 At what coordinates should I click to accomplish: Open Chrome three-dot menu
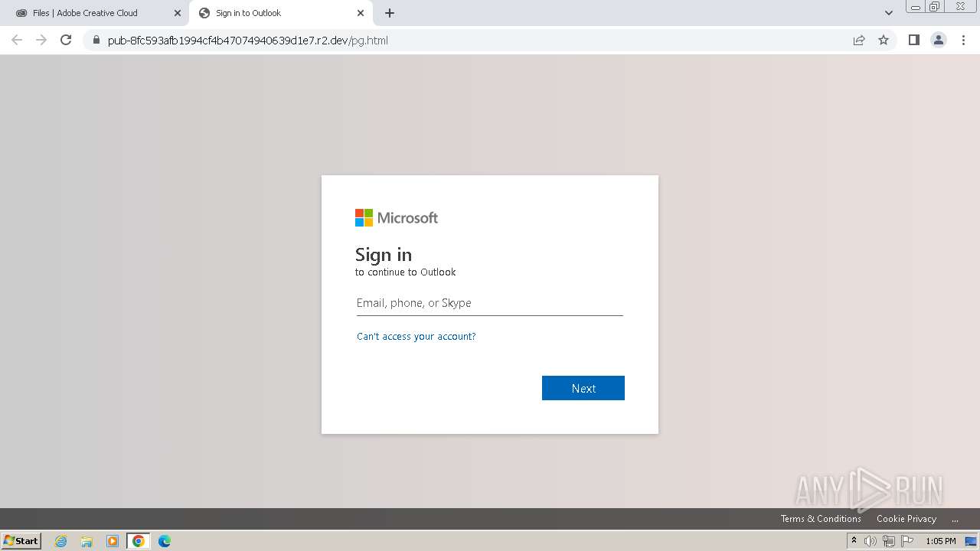point(964,40)
